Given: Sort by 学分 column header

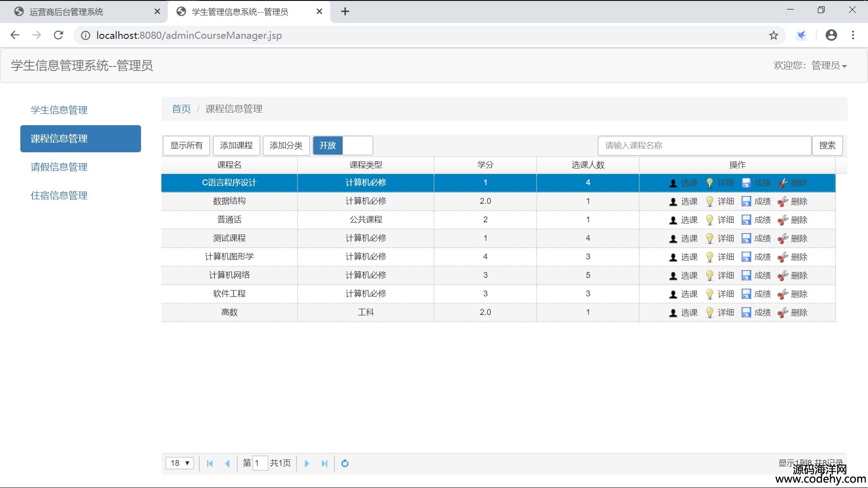Looking at the screenshot, I should 485,165.
